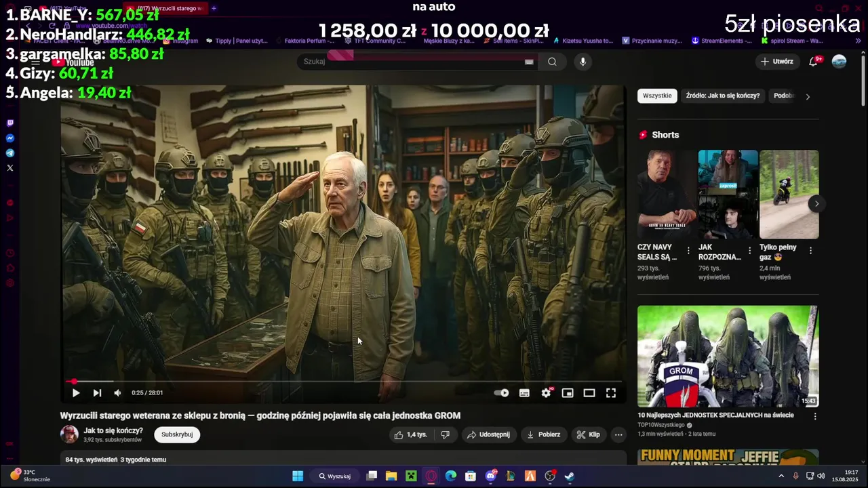Switch to theater mode
This screenshot has width=868, height=488.
pos(589,393)
